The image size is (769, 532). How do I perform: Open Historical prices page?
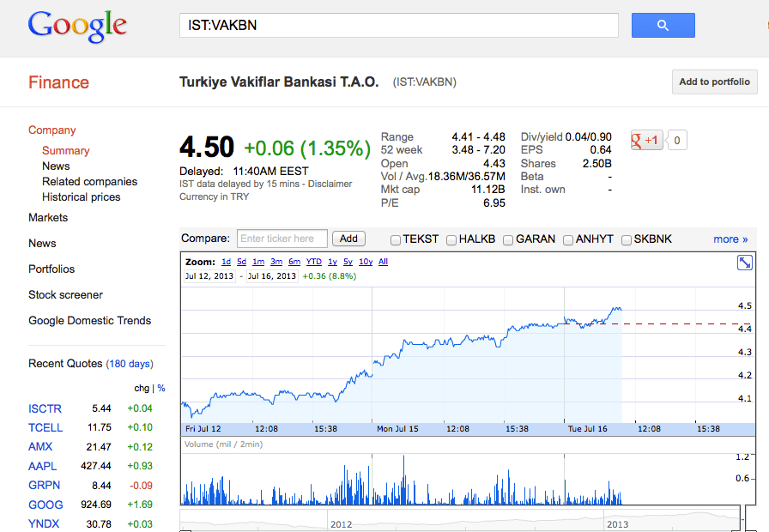point(82,197)
